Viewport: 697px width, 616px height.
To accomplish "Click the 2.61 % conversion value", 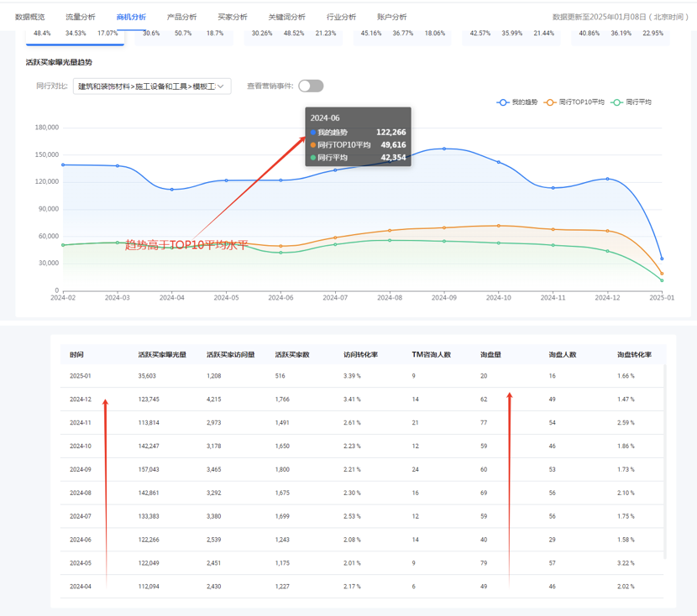I will point(352,422).
